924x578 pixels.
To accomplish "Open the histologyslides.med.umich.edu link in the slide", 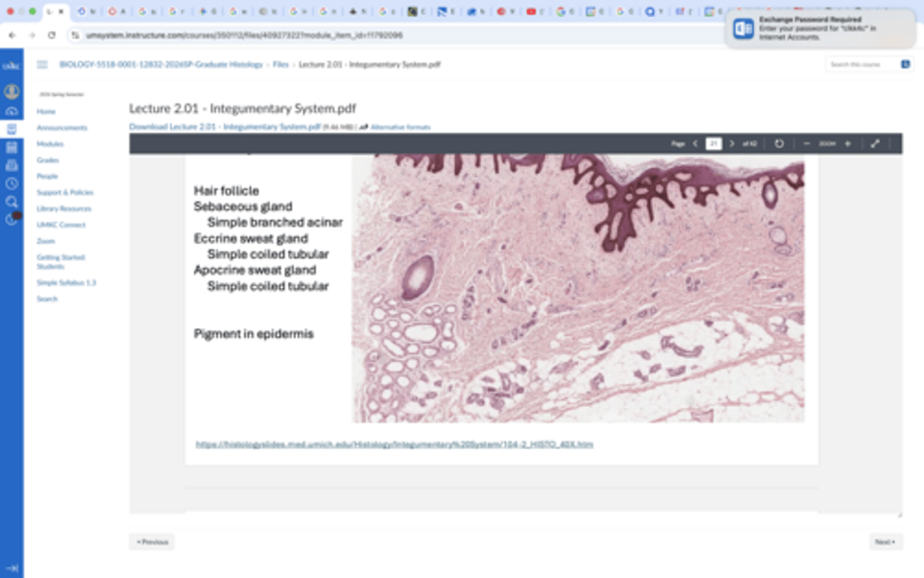I will 394,444.
